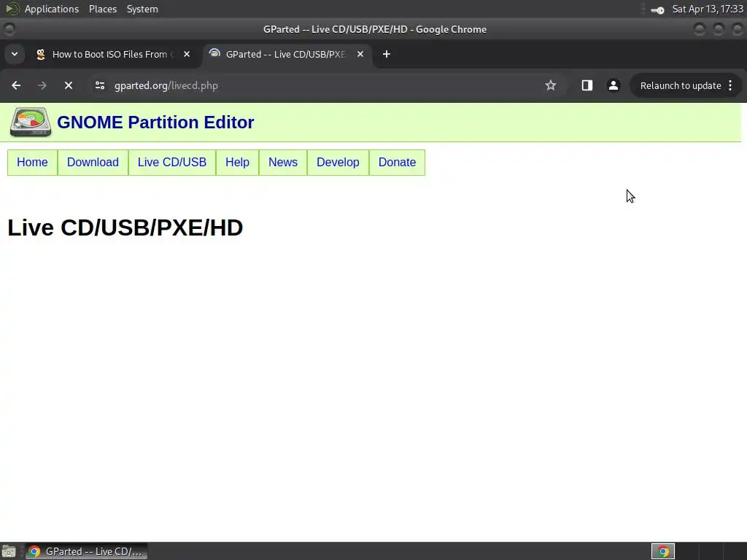Bookmark this page with the star
Screen dimensions: 747x560
pos(551,86)
